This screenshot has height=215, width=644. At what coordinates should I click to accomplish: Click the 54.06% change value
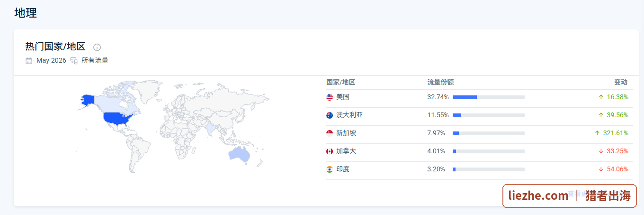[617, 169]
